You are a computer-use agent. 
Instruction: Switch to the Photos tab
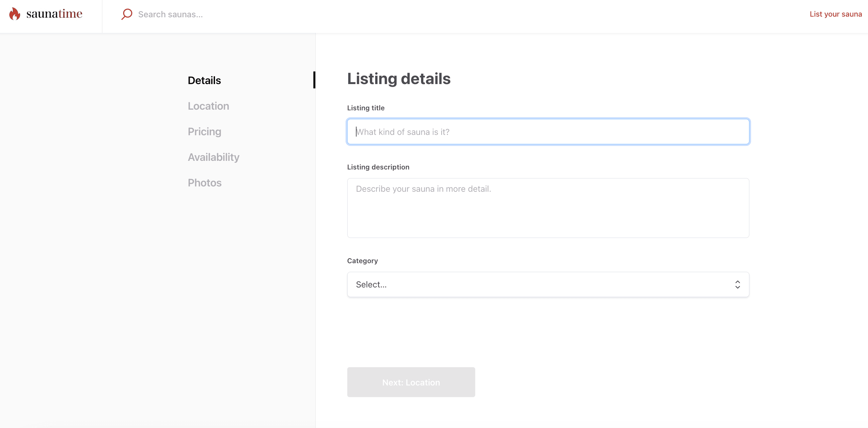tap(204, 183)
